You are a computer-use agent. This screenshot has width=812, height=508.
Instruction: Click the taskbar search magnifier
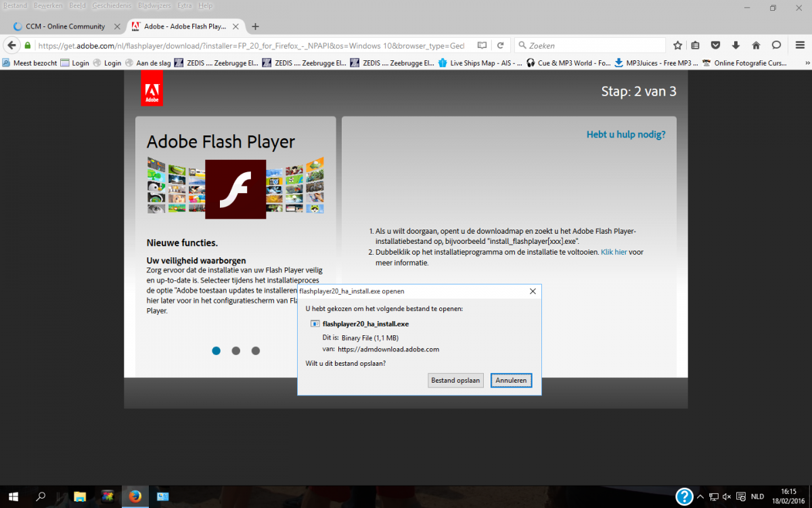click(x=41, y=496)
